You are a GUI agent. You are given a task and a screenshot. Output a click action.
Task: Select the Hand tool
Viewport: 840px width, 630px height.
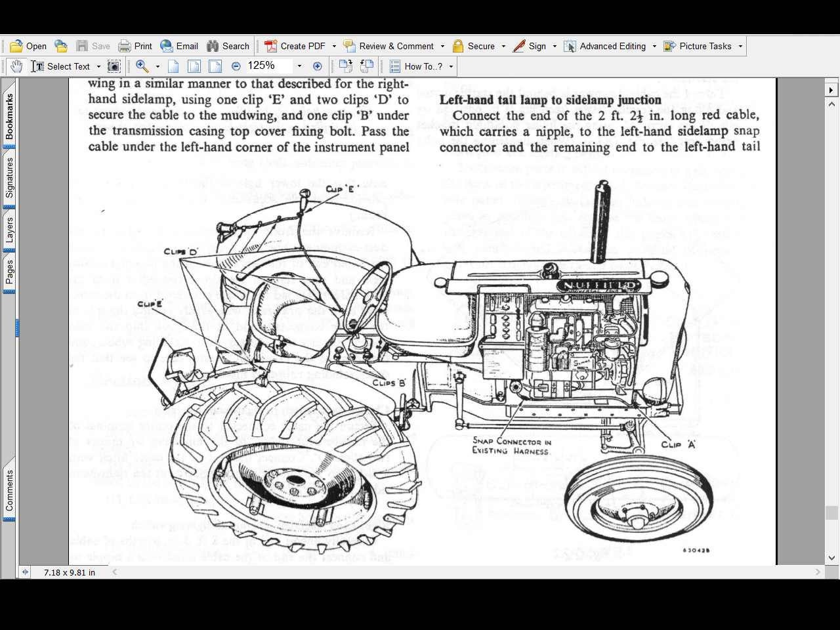pyautogui.click(x=16, y=66)
